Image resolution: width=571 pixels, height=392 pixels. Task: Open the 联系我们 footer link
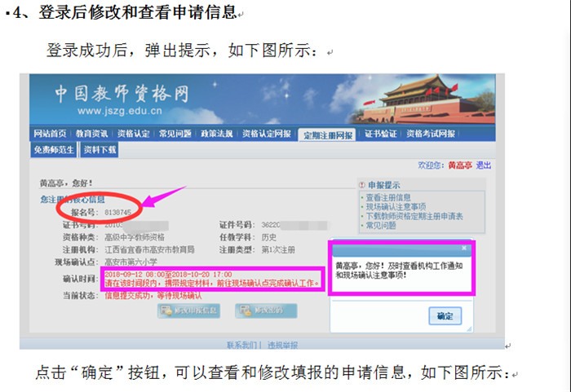click(241, 345)
